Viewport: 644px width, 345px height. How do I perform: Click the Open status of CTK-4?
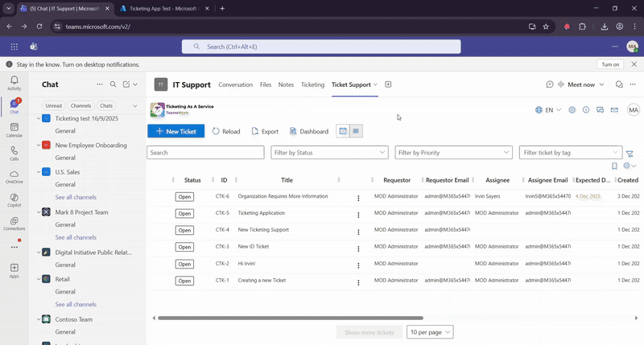[x=184, y=230]
